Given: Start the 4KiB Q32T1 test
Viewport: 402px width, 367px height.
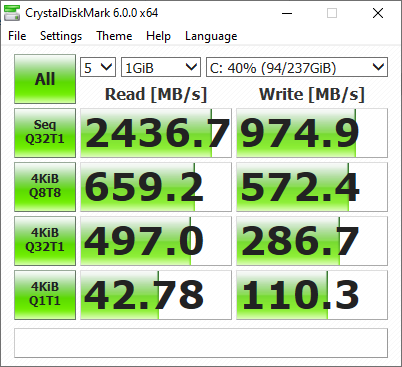Looking at the screenshot, I should point(45,241).
